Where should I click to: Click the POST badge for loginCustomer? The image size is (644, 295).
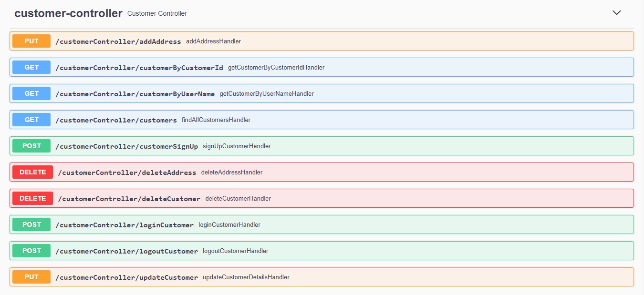pos(31,224)
